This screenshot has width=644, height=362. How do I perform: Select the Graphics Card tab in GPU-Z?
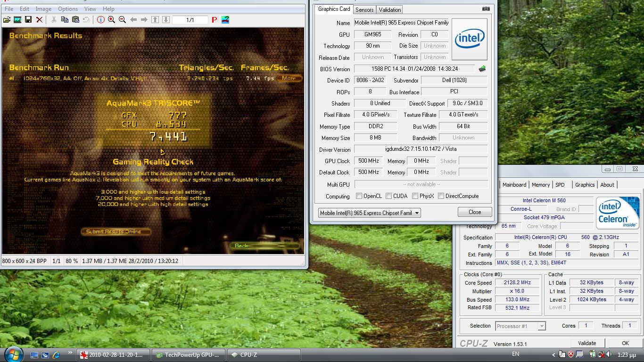click(x=334, y=9)
